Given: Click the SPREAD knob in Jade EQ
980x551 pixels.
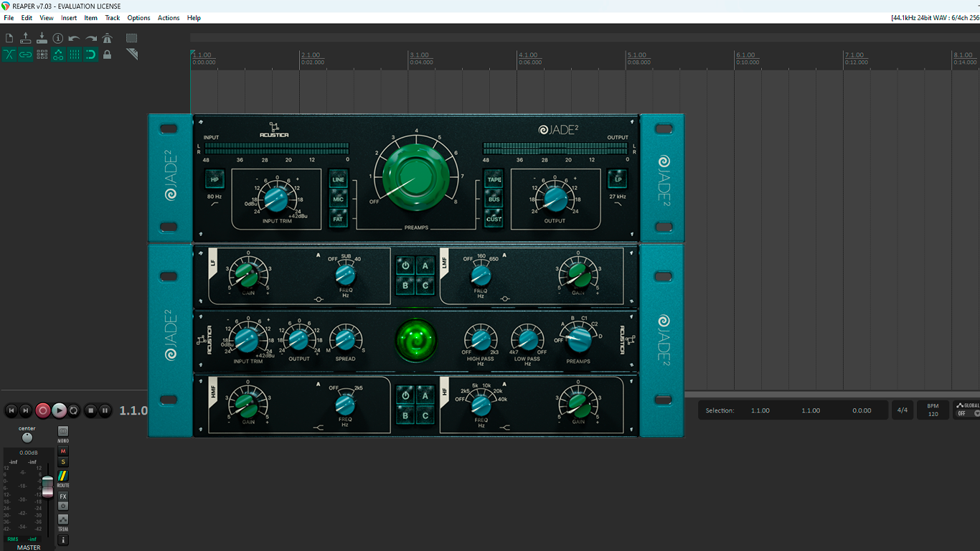Looking at the screenshot, I should (345, 339).
